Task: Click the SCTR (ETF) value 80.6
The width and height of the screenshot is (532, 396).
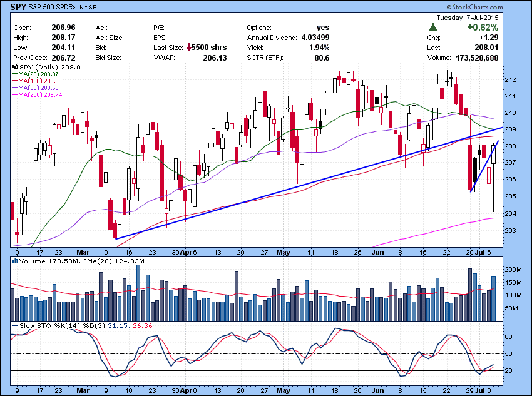Action: coord(322,58)
